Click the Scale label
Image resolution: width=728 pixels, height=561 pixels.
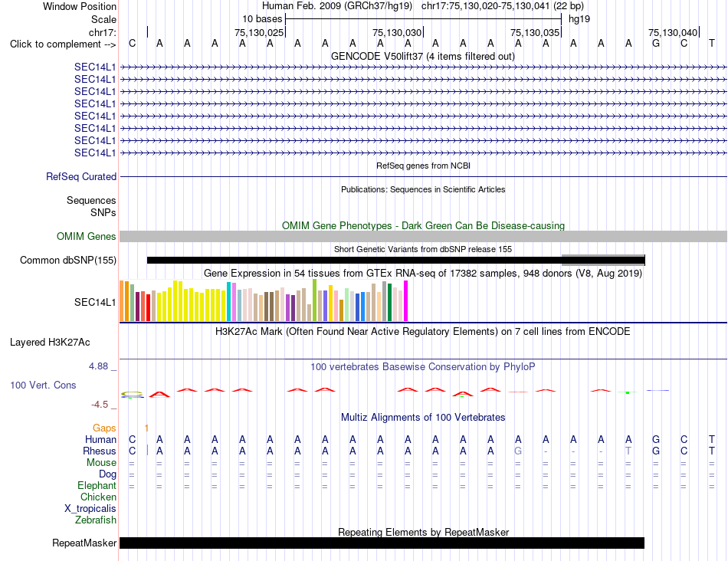[x=103, y=19]
